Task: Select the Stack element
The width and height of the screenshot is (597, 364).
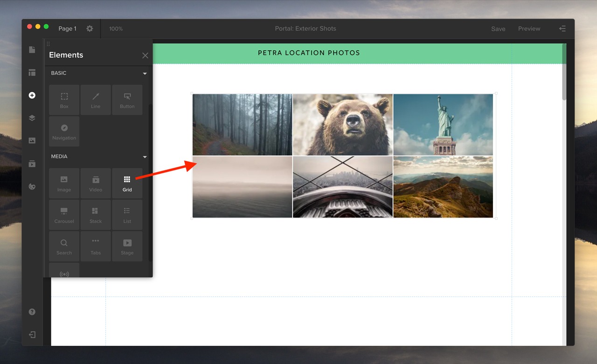Action: [x=96, y=215]
